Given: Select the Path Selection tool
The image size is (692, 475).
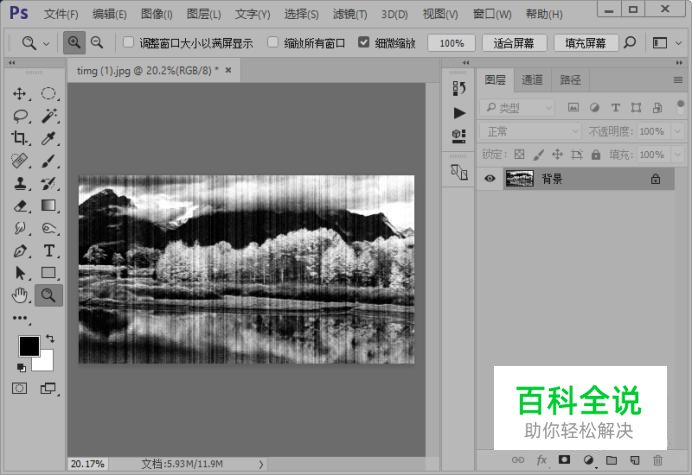Looking at the screenshot, I should (x=20, y=273).
